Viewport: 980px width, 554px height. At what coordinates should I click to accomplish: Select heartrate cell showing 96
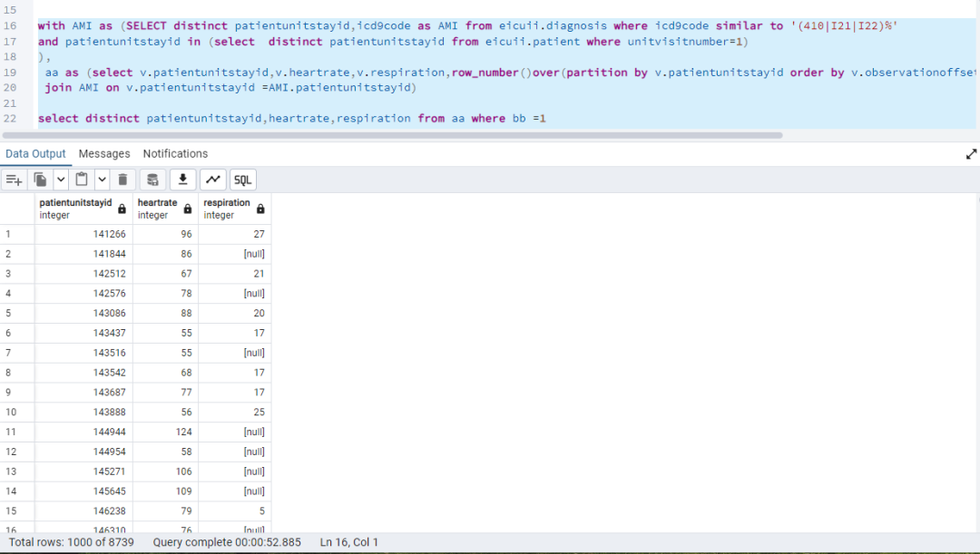click(165, 234)
